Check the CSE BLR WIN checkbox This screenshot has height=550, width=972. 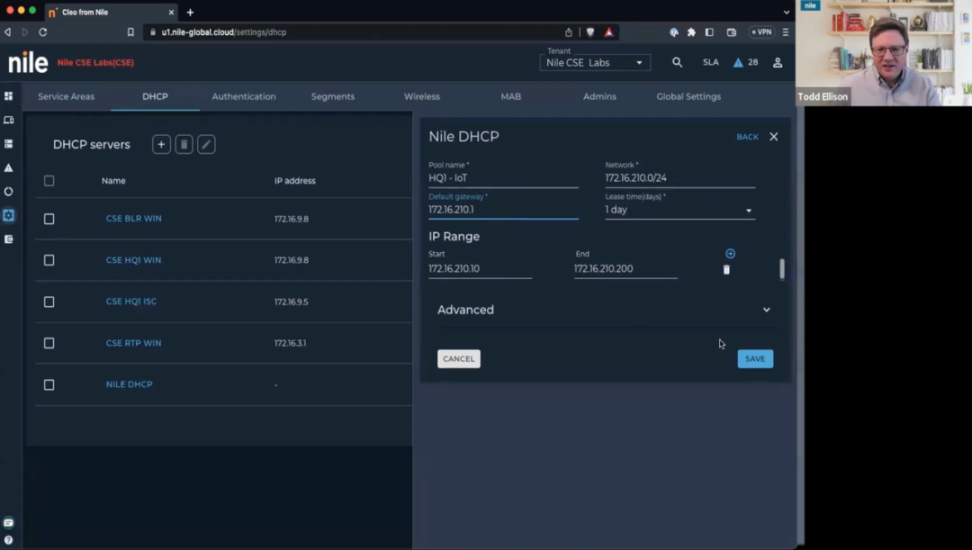(49, 218)
